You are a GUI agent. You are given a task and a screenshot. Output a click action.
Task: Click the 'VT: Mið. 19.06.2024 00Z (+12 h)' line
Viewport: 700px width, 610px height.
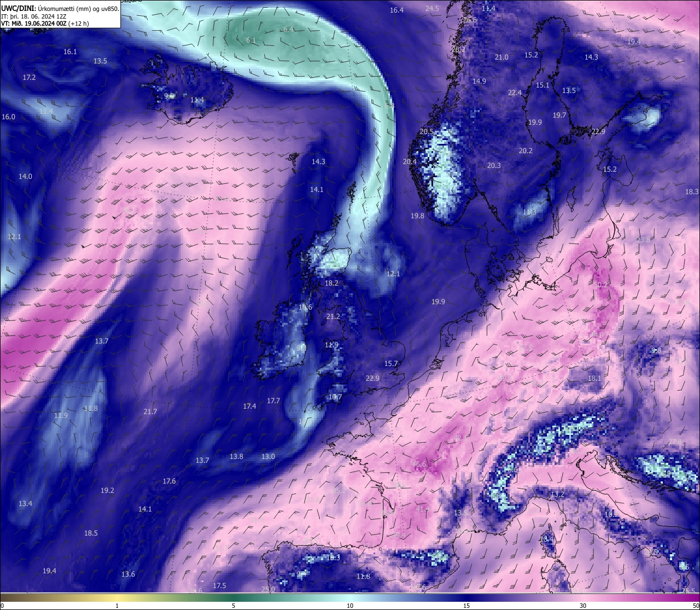[45, 24]
